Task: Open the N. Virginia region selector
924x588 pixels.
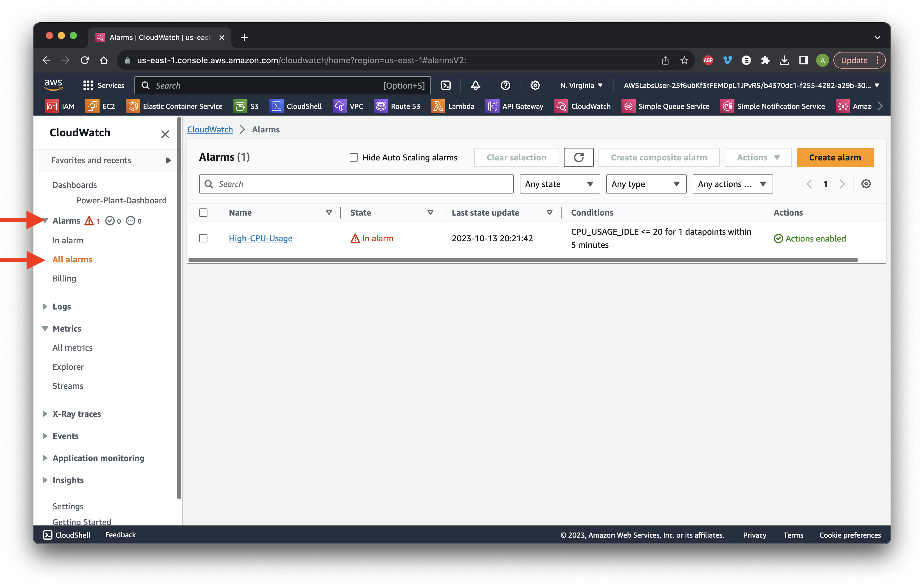Action: click(x=581, y=85)
